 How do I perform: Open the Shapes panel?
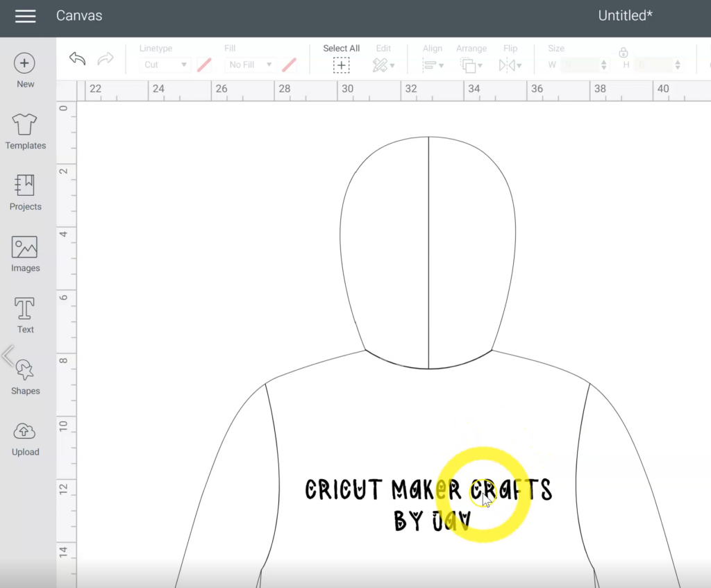[x=25, y=377]
